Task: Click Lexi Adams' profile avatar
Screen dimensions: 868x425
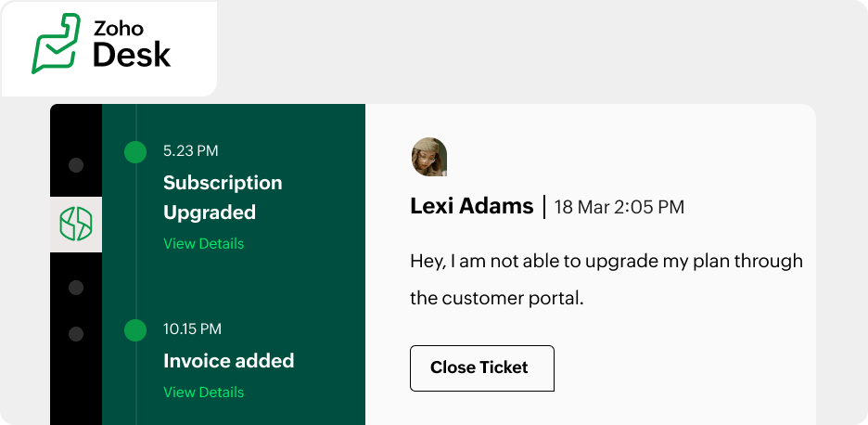Action: coord(429,157)
